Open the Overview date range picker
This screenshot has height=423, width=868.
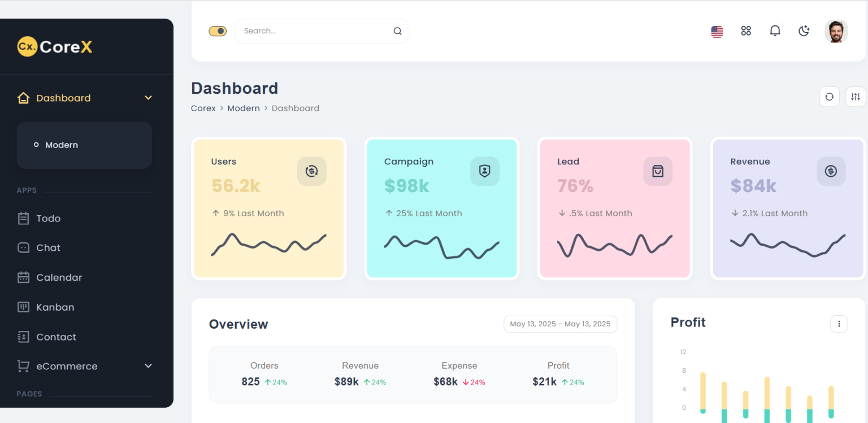tap(559, 324)
